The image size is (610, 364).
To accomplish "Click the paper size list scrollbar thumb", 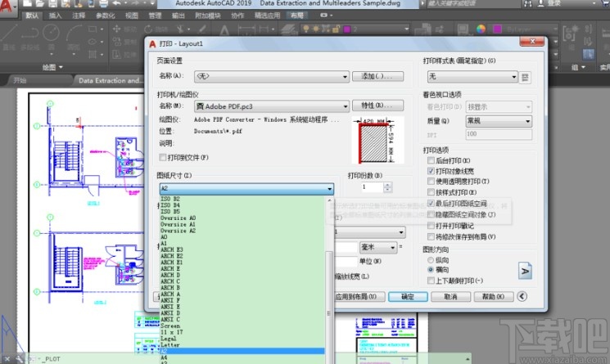I will point(329,307).
